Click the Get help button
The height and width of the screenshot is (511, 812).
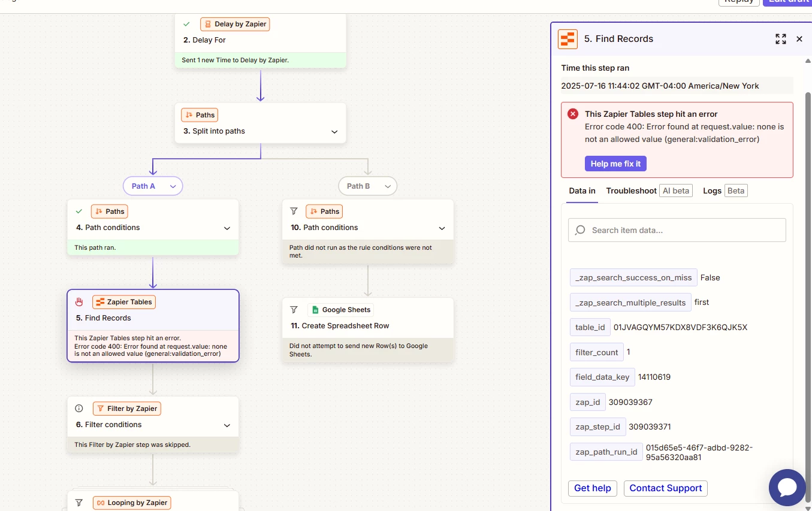pos(593,488)
